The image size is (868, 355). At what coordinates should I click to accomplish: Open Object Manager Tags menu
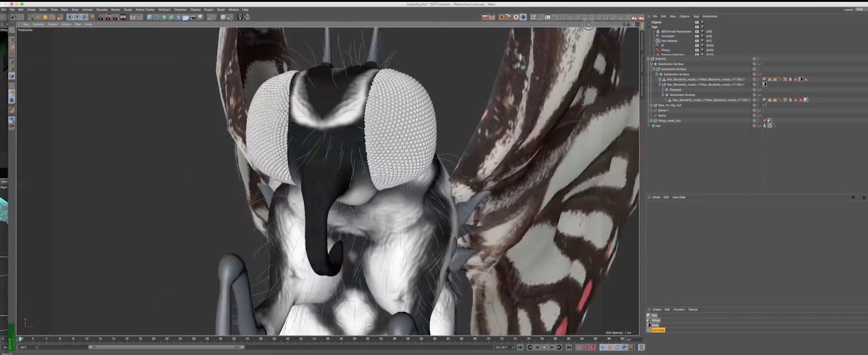tap(696, 17)
